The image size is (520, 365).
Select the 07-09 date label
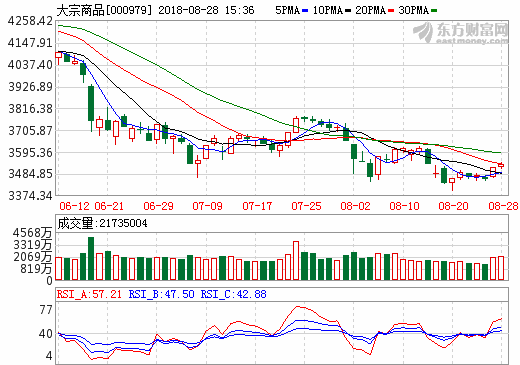click(x=207, y=206)
